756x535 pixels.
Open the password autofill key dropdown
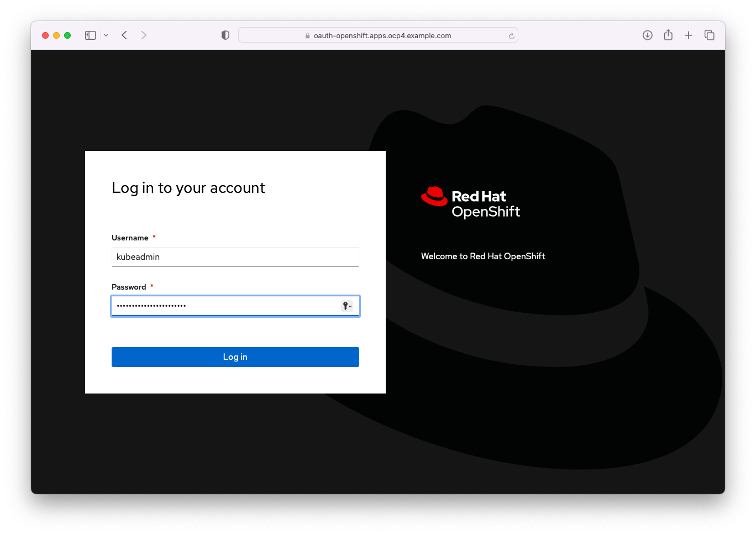347,306
